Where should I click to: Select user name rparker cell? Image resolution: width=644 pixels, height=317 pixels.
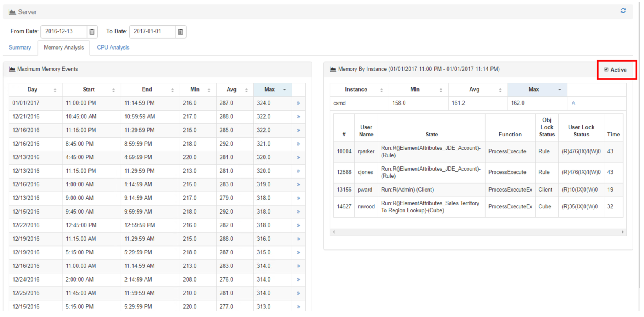click(x=366, y=151)
